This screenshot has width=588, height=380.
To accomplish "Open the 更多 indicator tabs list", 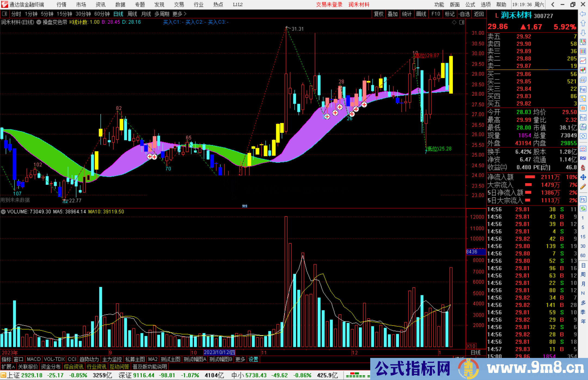I will point(240,360).
